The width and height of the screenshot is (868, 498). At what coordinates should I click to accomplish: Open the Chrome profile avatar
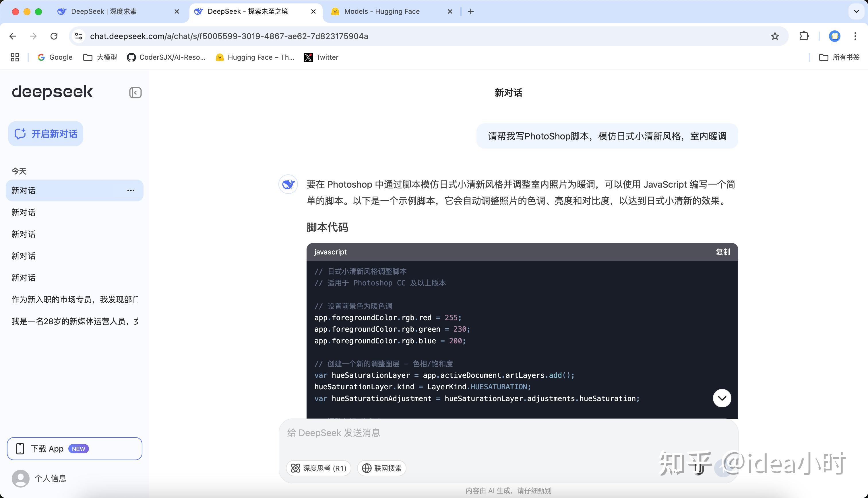point(834,36)
